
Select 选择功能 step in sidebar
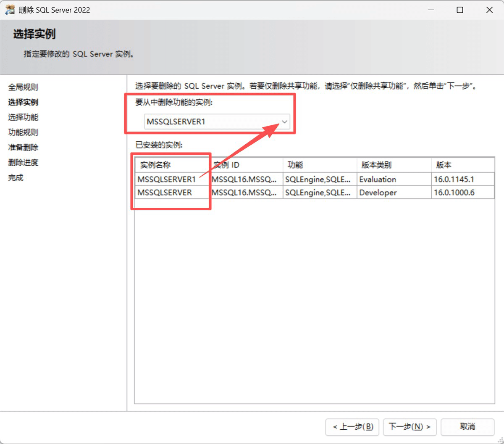click(23, 117)
